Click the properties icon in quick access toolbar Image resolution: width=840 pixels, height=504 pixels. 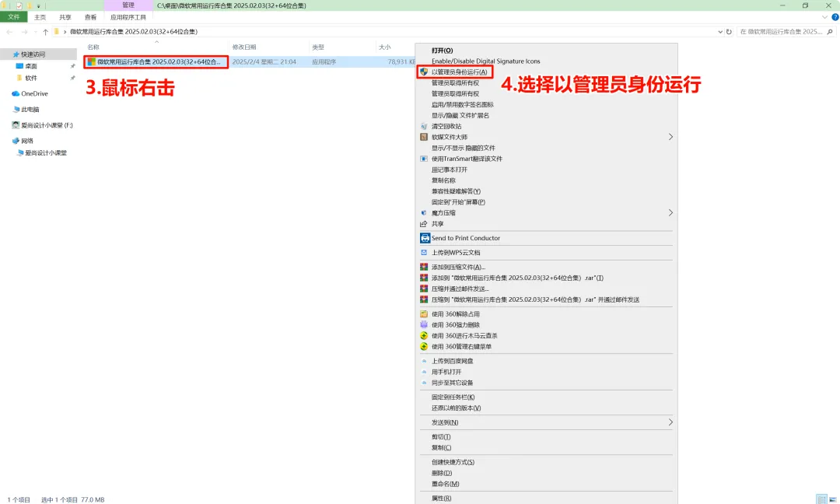pyautogui.click(x=19, y=6)
